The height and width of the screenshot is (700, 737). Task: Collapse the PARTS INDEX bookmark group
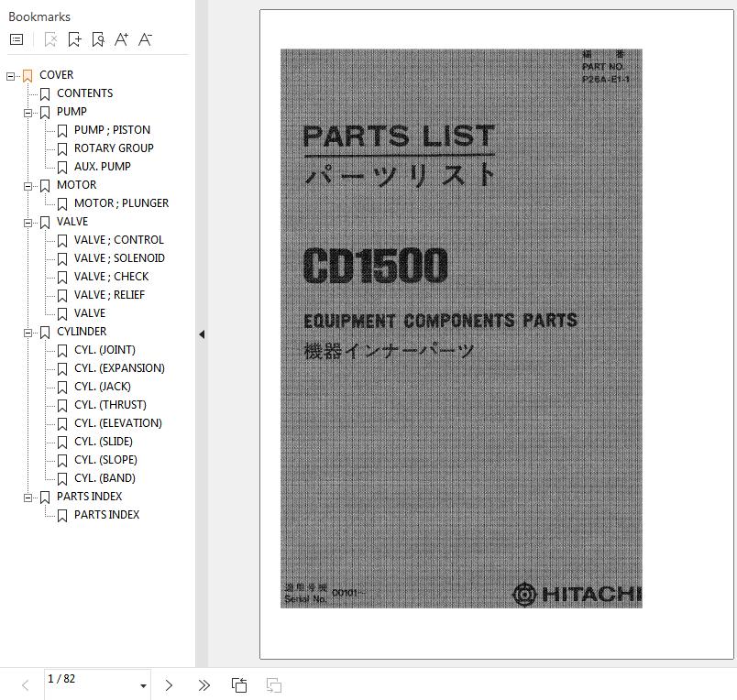click(x=27, y=498)
